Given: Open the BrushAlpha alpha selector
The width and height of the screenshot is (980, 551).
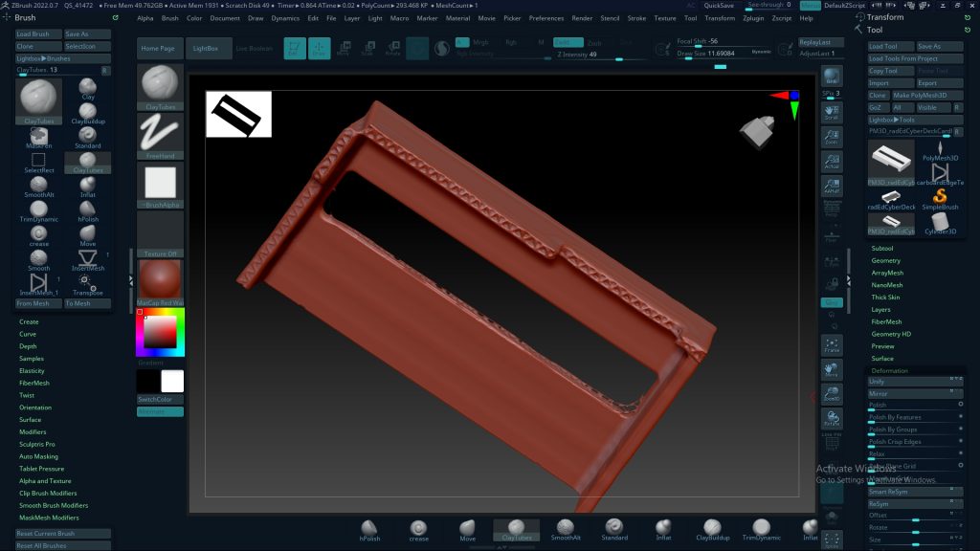Looking at the screenshot, I should tap(160, 185).
